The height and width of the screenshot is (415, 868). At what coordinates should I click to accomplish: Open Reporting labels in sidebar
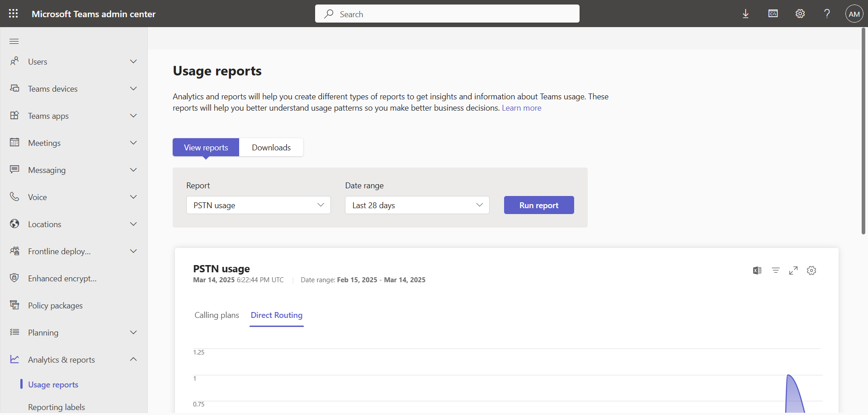[x=57, y=407]
